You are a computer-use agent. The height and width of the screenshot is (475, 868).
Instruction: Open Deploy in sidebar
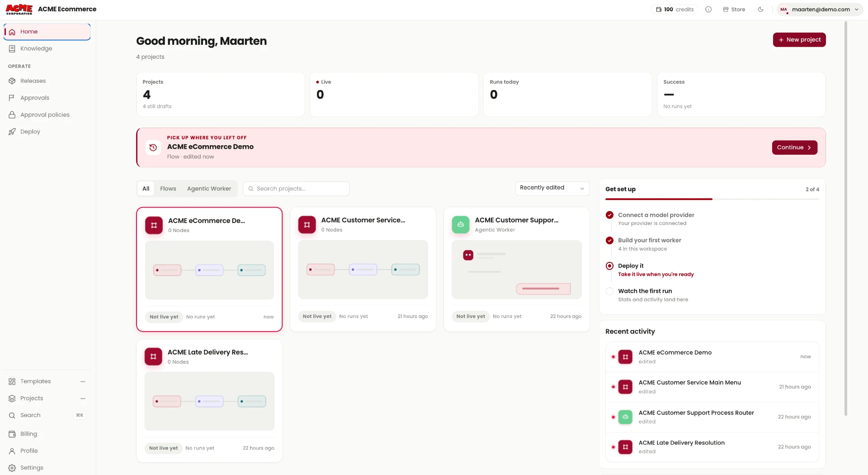click(x=47, y=132)
